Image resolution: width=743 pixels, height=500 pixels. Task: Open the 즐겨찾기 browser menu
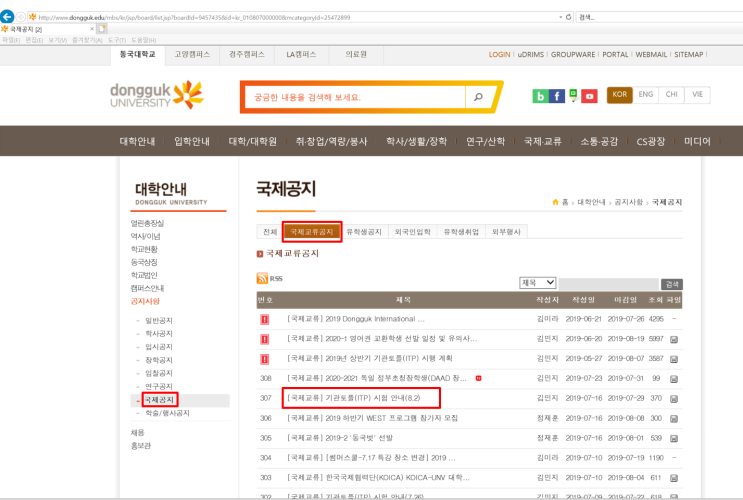87,40
